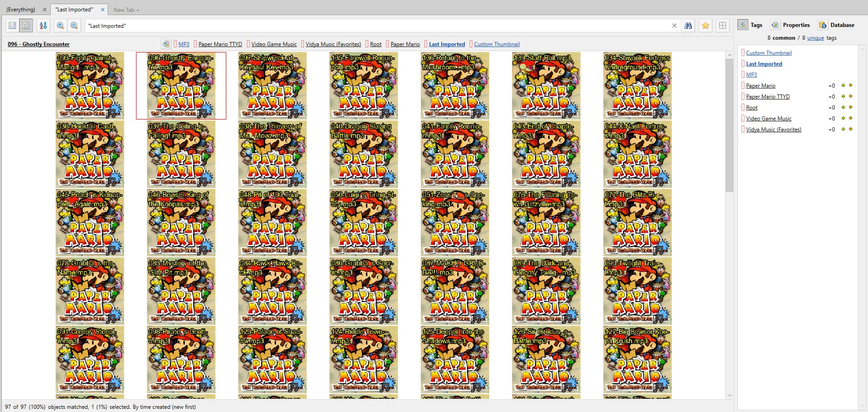Switch to the (Everything) tab
The image size is (868, 412).
click(x=21, y=10)
